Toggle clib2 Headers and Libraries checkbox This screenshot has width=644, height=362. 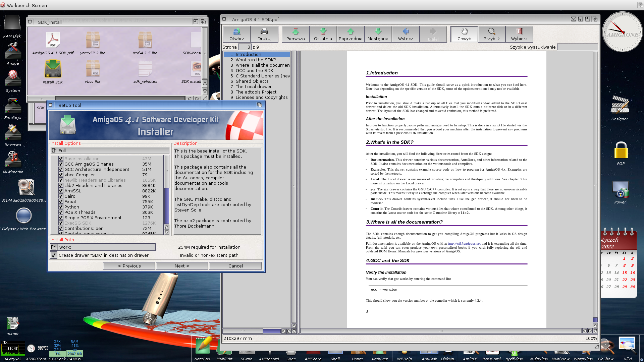pyautogui.click(x=61, y=185)
